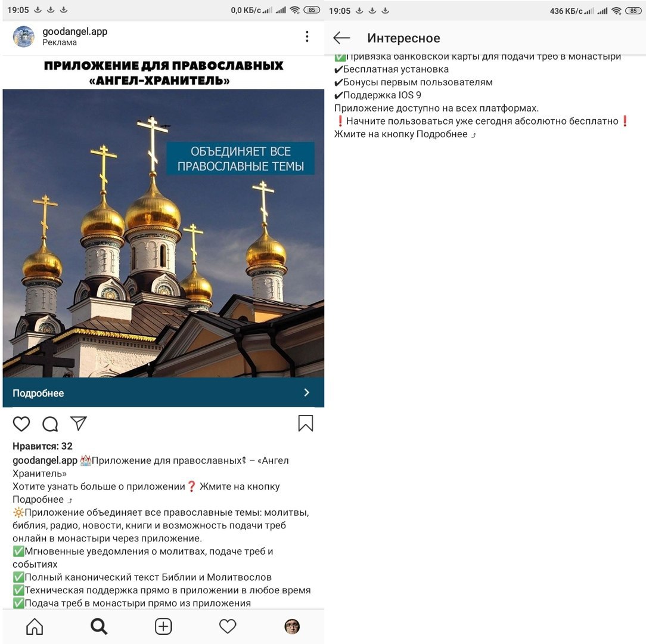Like the post with the heart icon
Viewport: 646px width, 644px height.
21,424
